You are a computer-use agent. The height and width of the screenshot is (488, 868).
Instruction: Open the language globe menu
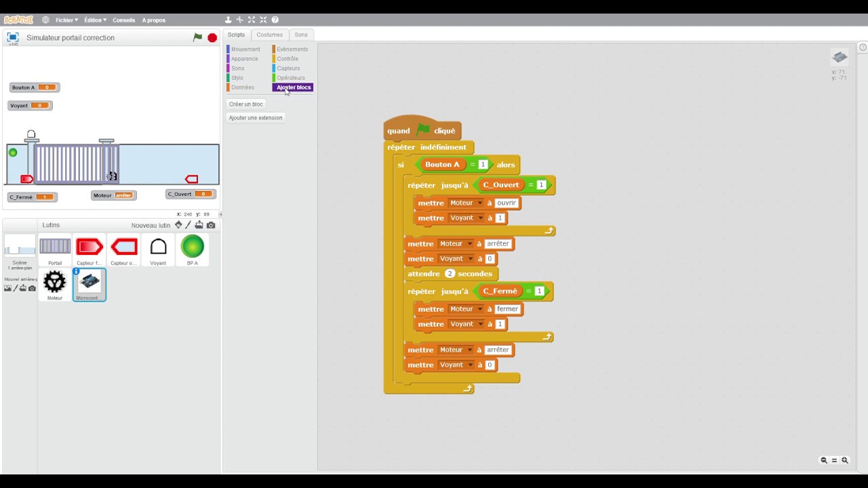45,20
